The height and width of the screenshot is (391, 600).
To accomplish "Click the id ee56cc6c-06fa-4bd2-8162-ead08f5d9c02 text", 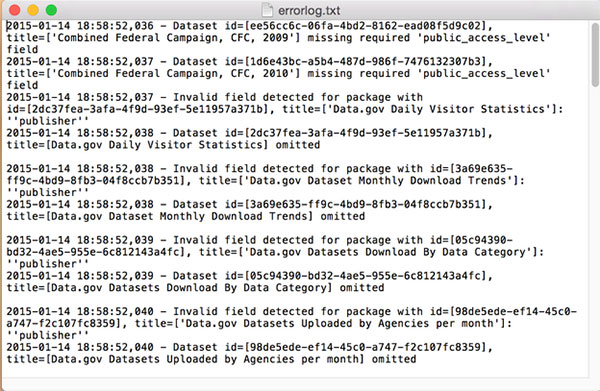I will point(365,26).
